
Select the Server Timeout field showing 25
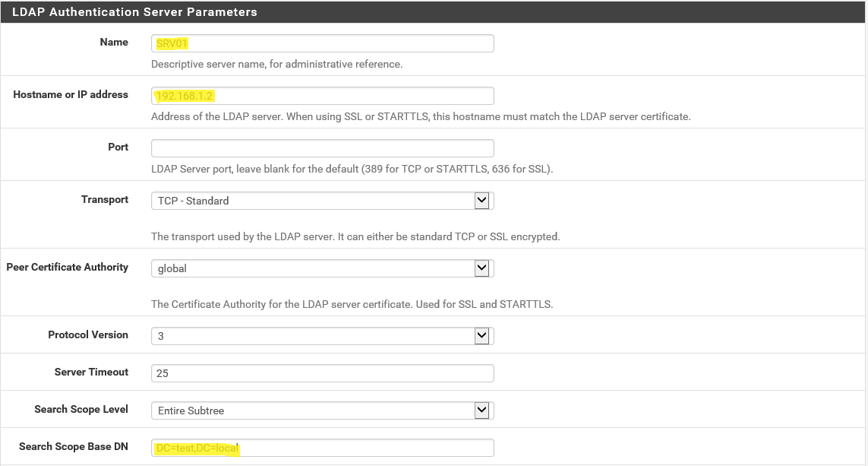point(323,373)
